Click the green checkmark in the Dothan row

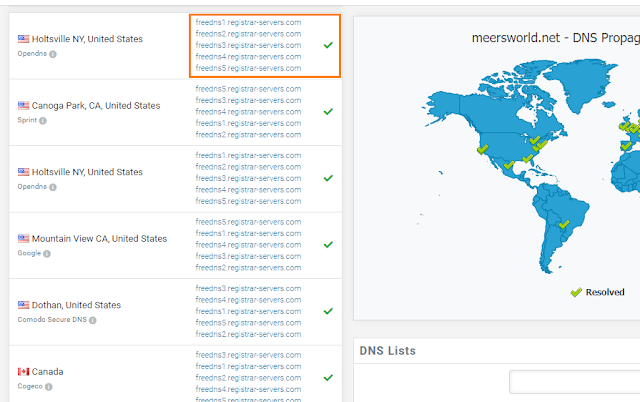tap(328, 311)
